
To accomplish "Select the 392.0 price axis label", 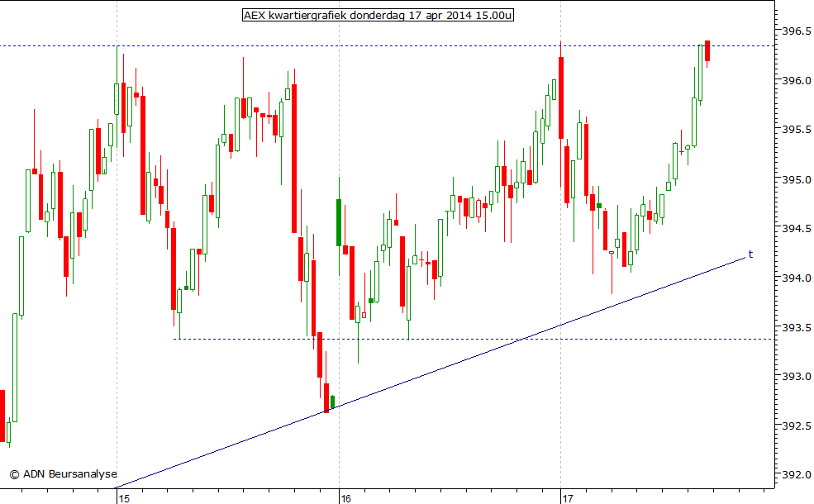I will (797, 474).
